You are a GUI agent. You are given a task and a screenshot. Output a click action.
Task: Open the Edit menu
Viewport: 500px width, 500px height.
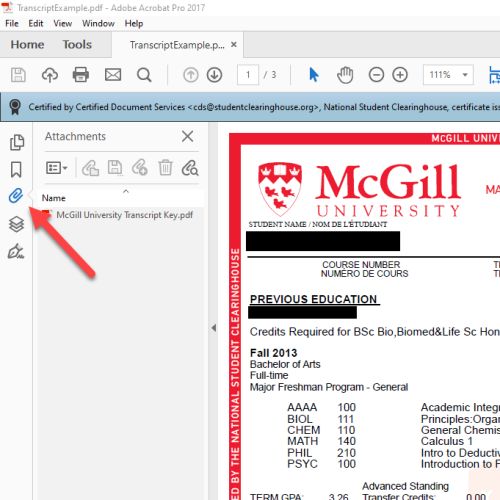[x=36, y=24]
